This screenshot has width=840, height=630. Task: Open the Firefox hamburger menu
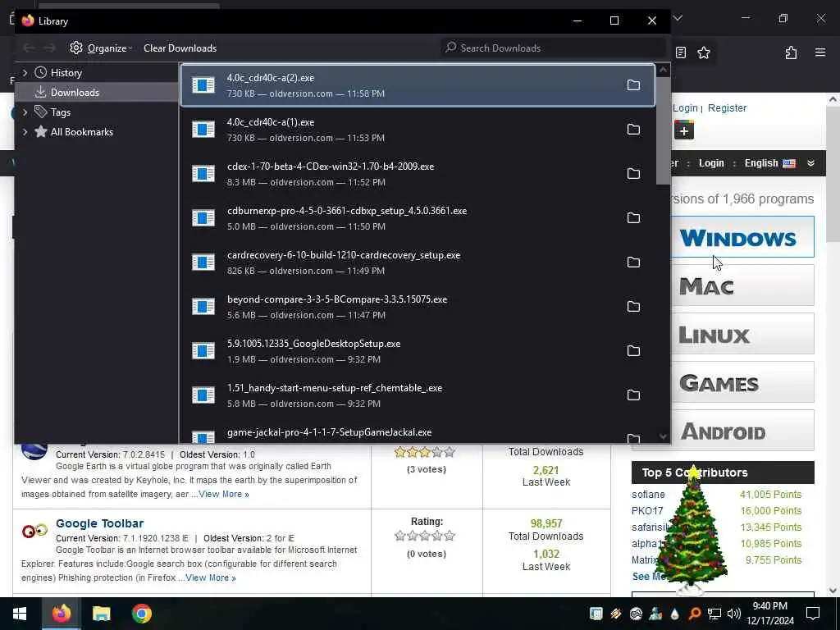(820, 52)
